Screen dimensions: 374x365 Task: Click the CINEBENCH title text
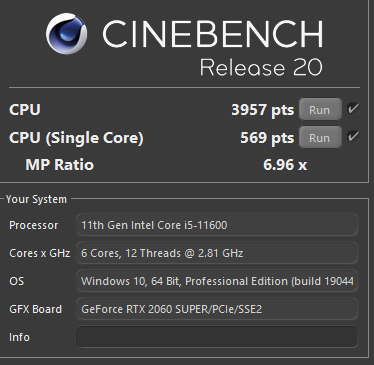[x=213, y=34]
